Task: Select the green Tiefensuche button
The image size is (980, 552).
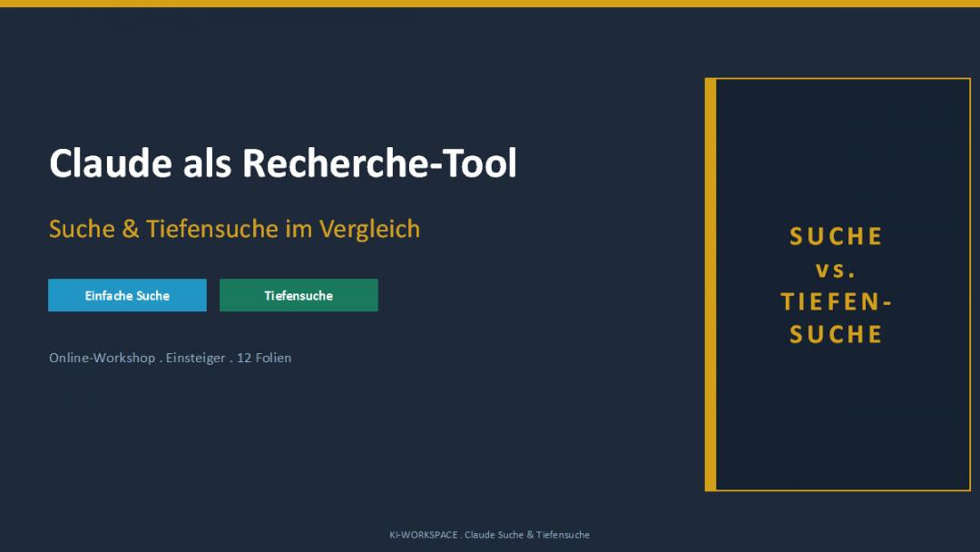Action: [299, 295]
